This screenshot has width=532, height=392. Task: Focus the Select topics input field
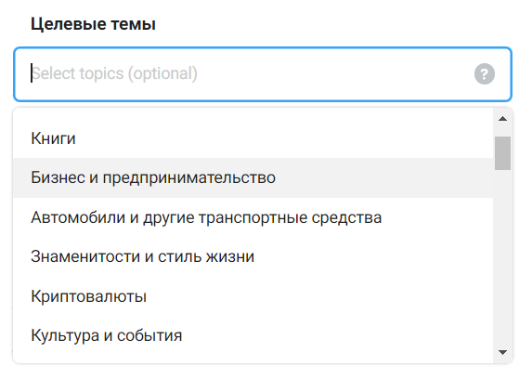coord(263,74)
